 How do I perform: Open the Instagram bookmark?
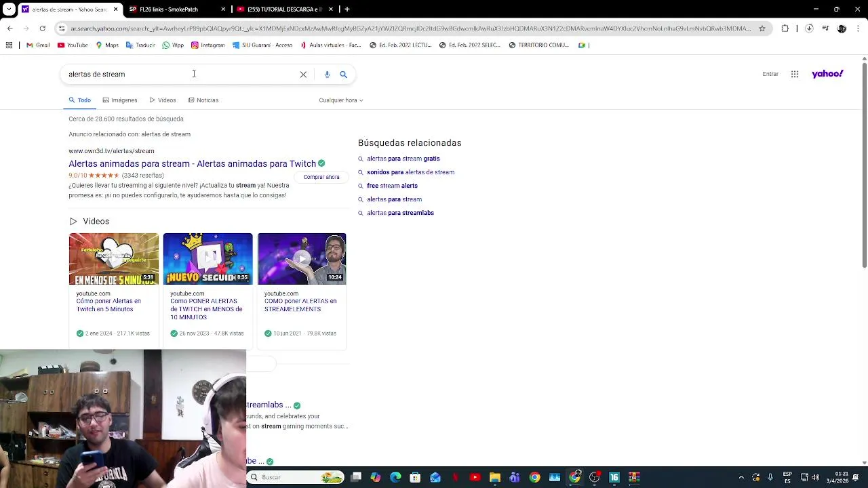pos(208,45)
